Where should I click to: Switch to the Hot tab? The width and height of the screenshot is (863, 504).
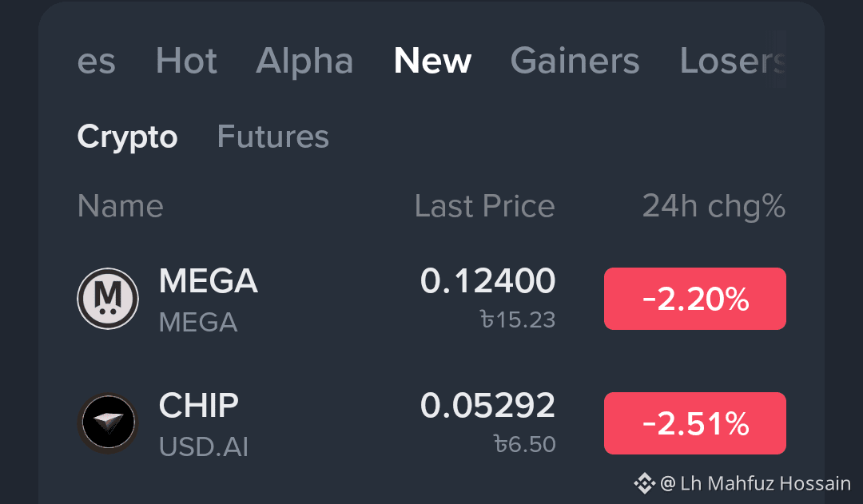pyautogui.click(x=186, y=61)
